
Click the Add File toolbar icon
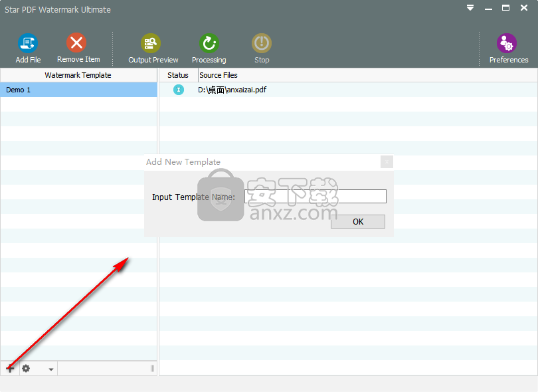point(28,43)
